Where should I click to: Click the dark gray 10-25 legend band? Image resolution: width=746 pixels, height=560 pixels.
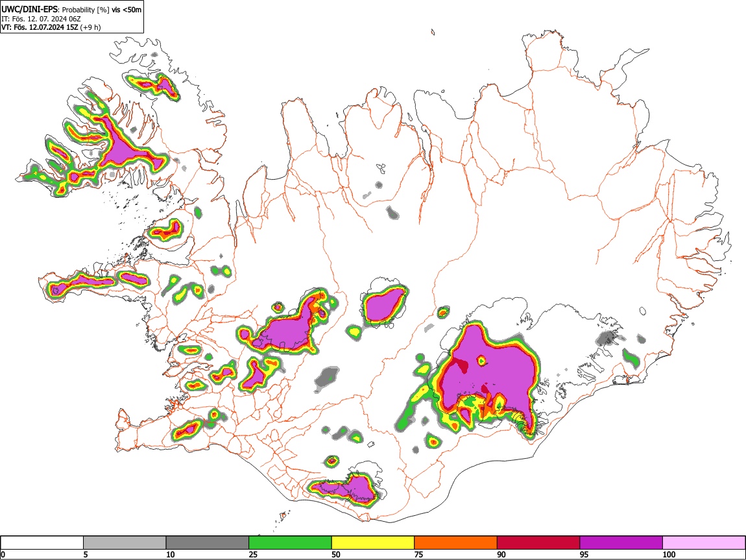pos(208,543)
